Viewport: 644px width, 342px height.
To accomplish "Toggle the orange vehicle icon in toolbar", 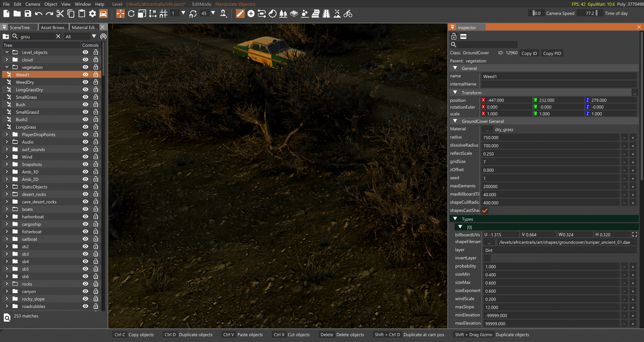I will tap(103, 14).
